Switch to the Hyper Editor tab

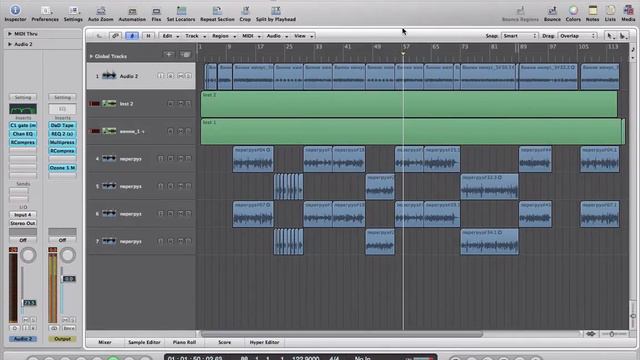264,342
